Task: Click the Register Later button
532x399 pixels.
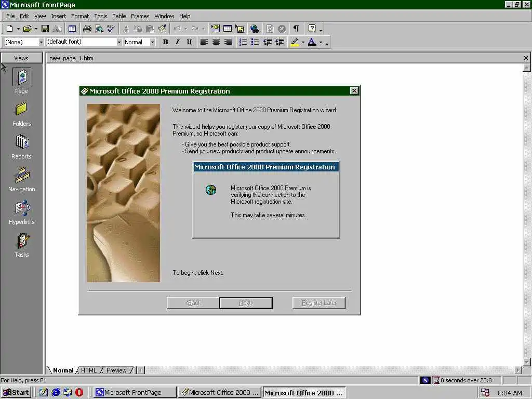Action: 319,303
